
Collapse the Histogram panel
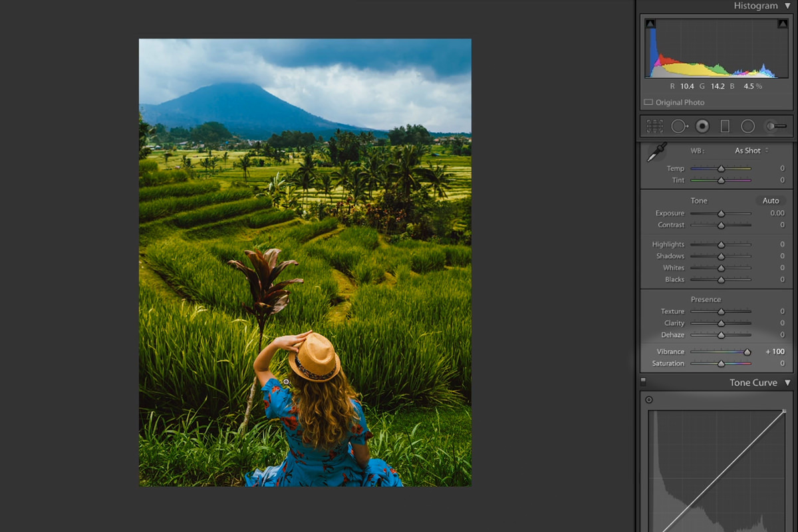(x=787, y=6)
